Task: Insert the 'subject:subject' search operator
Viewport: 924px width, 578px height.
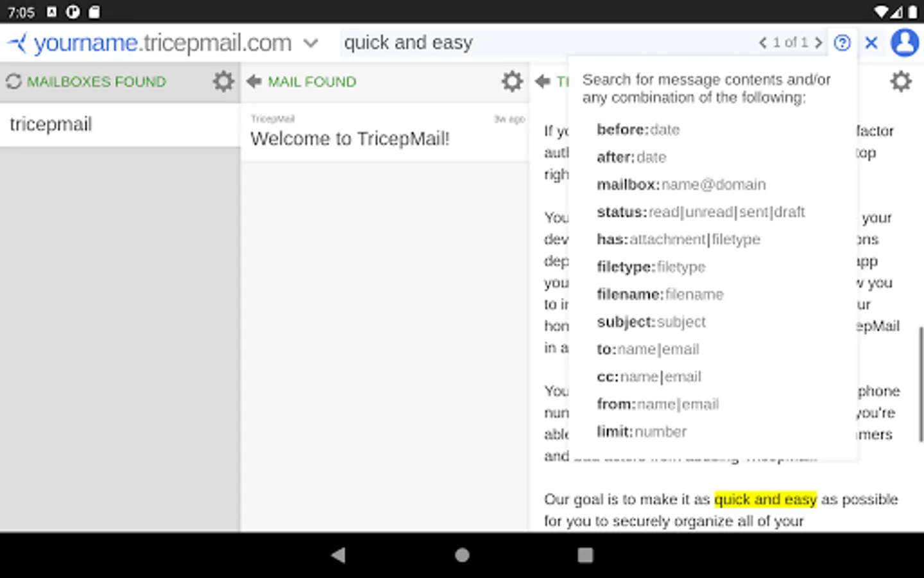Action: pos(651,322)
